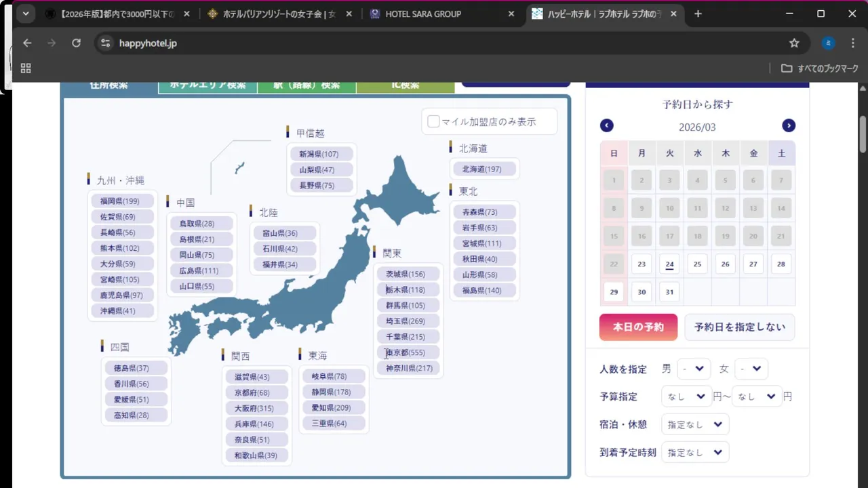868x488 pixels.
Task: Select 埼玉県(269) prefecture
Action: [409, 321]
